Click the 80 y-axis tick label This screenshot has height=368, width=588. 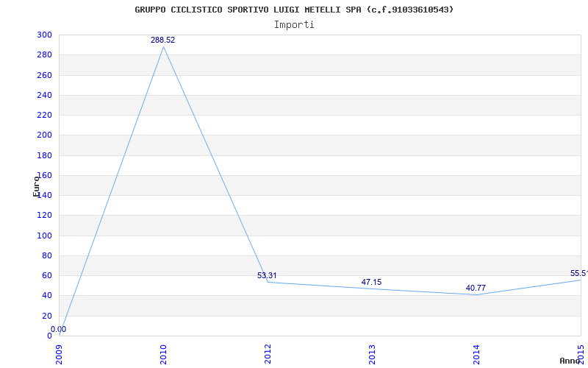[x=47, y=255]
